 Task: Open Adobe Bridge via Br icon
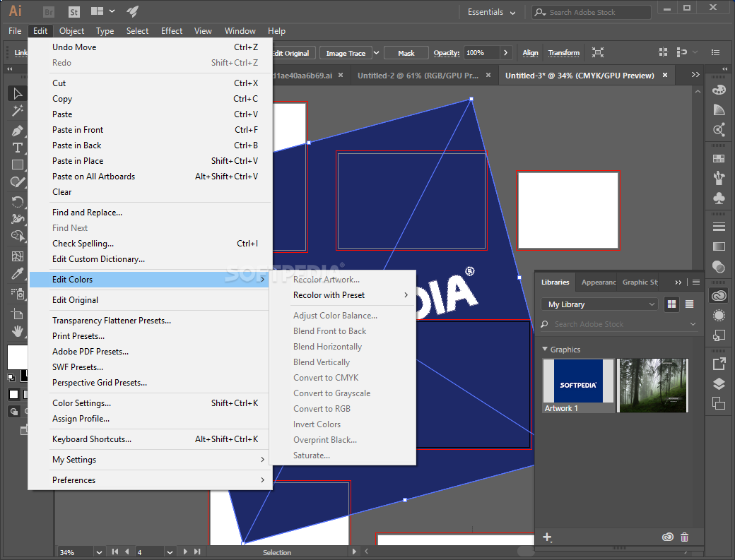click(x=48, y=12)
